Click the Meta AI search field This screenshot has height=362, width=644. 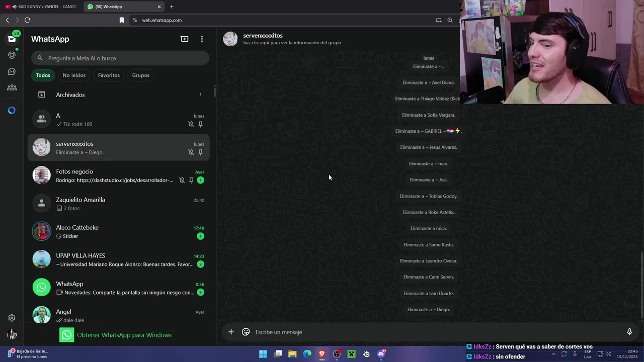120,58
